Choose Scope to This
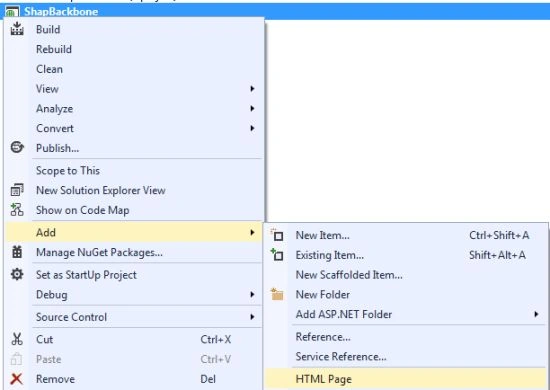550x390 pixels. (134, 170)
